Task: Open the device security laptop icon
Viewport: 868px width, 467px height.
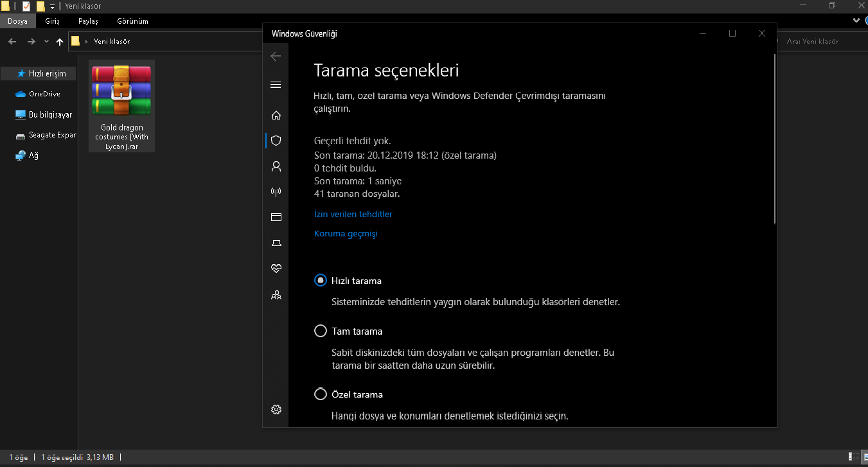Action: 276,243
